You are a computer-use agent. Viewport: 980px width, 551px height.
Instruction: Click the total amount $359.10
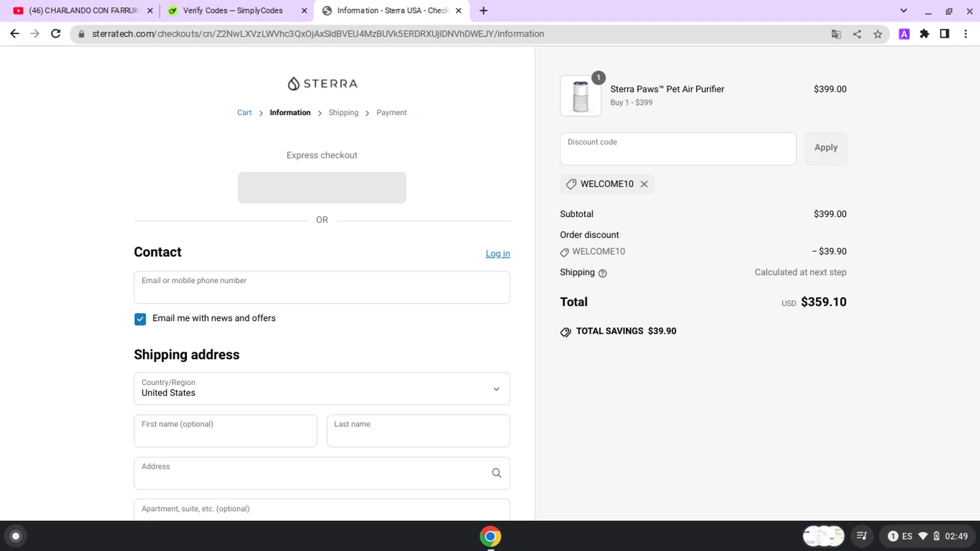click(x=824, y=302)
